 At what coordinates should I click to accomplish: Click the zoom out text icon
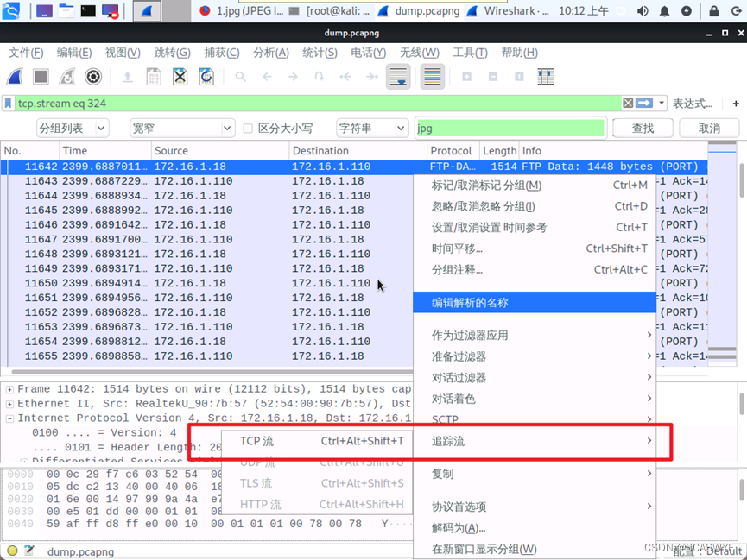point(493,77)
